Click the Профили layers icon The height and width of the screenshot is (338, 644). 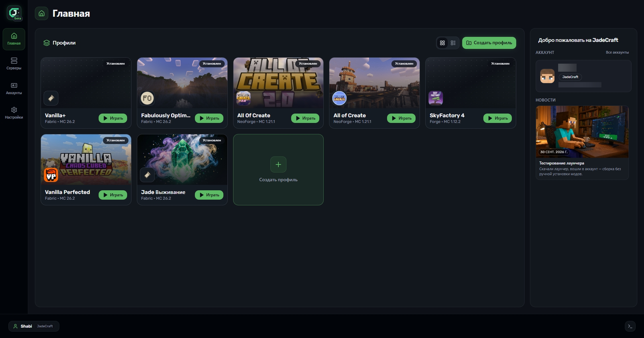[47, 43]
